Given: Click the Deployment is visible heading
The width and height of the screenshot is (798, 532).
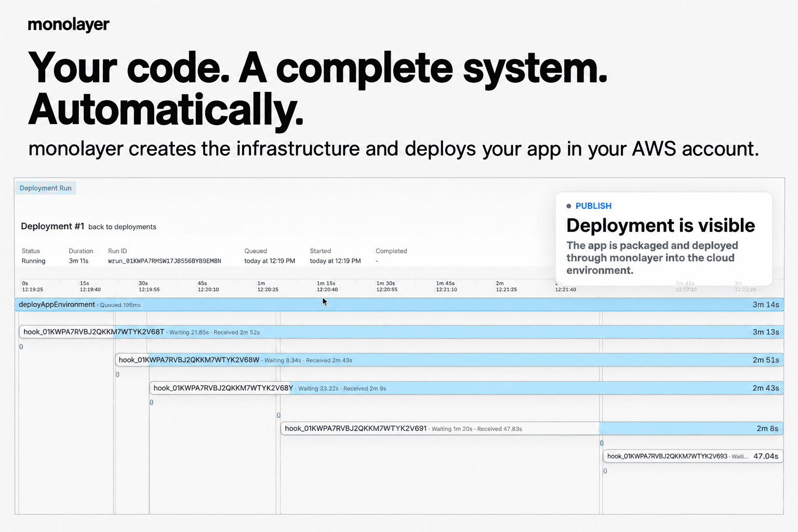Looking at the screenshot, I should pos(660,225).
